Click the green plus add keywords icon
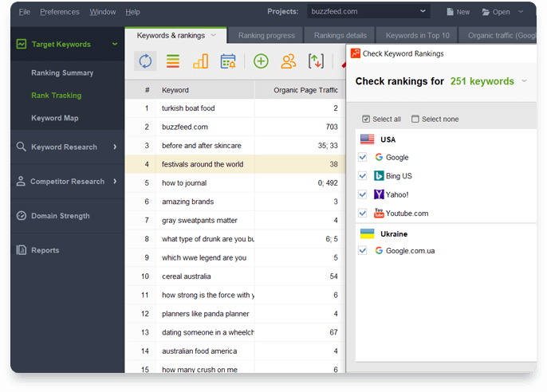 (x=261, y=61)
